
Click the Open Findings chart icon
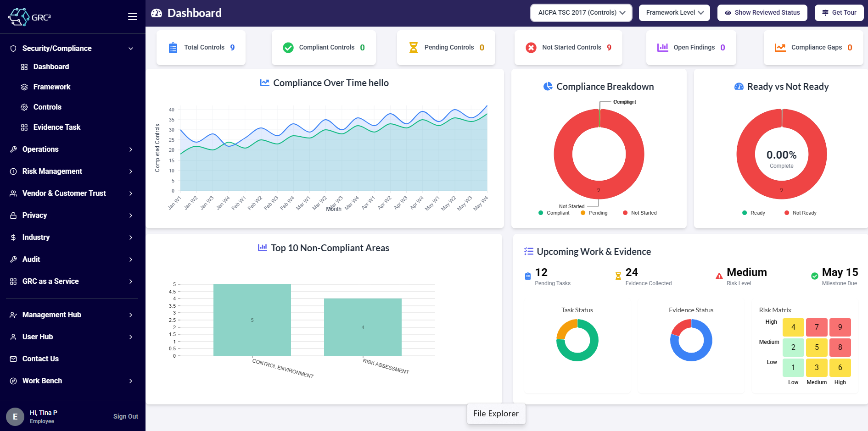[x=662, y=47]
